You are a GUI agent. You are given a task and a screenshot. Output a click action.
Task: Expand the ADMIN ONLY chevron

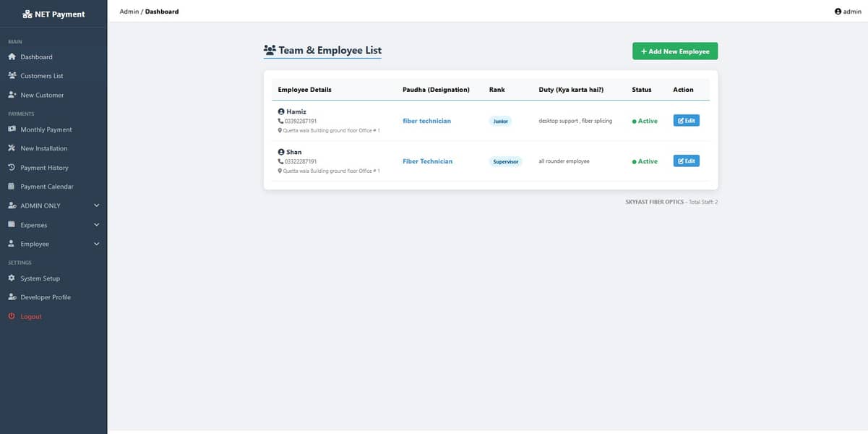click(97, 205)
